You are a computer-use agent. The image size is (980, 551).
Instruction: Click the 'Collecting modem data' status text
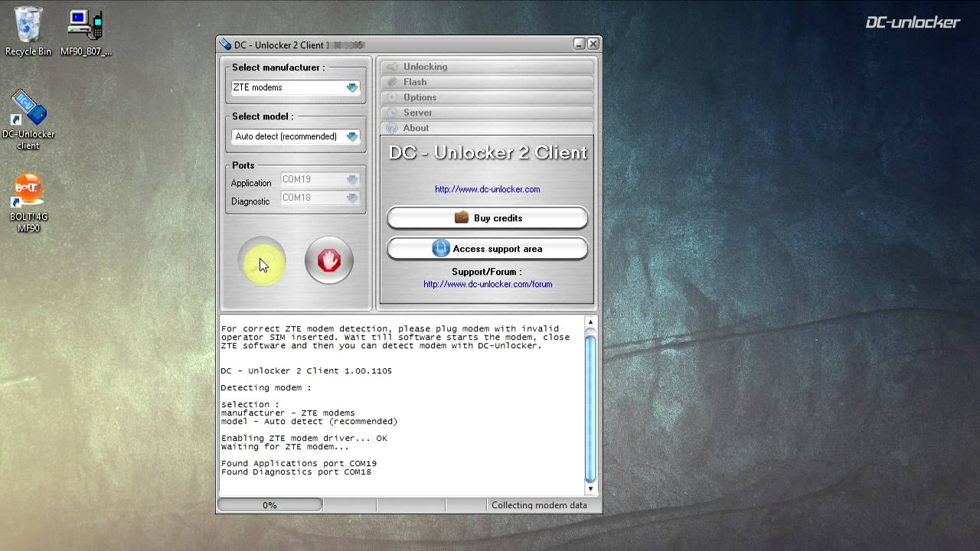click(539, 505)
